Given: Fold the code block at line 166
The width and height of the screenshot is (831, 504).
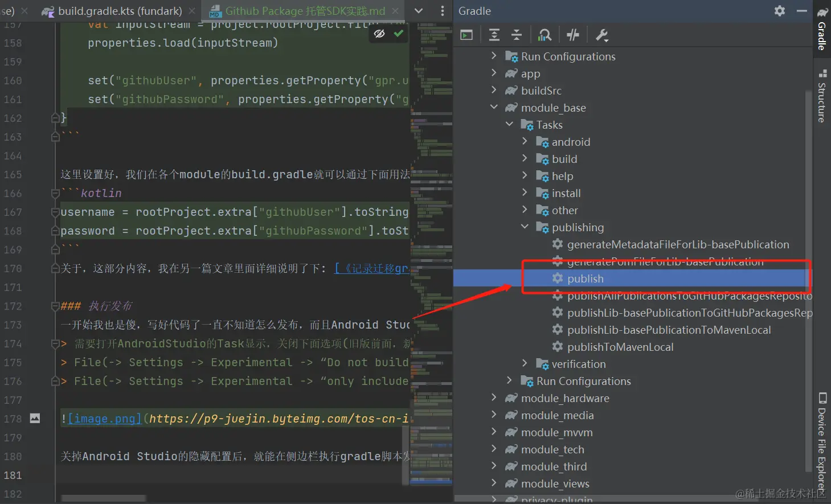Looking at the screenshot, I should [55, 193].
